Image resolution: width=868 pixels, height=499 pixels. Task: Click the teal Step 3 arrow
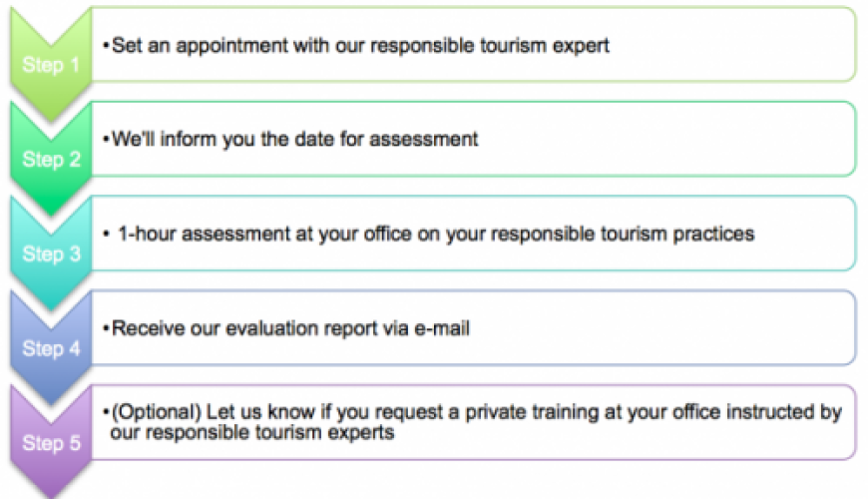point(50,252)
